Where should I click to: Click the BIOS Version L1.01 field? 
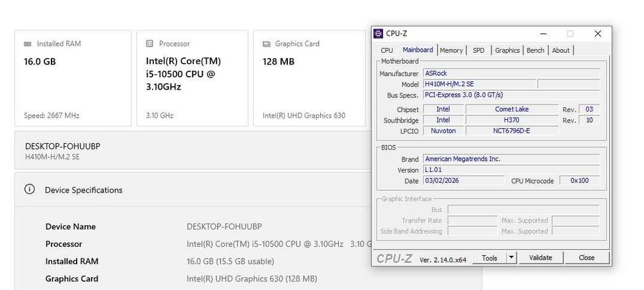click(511, 169)
